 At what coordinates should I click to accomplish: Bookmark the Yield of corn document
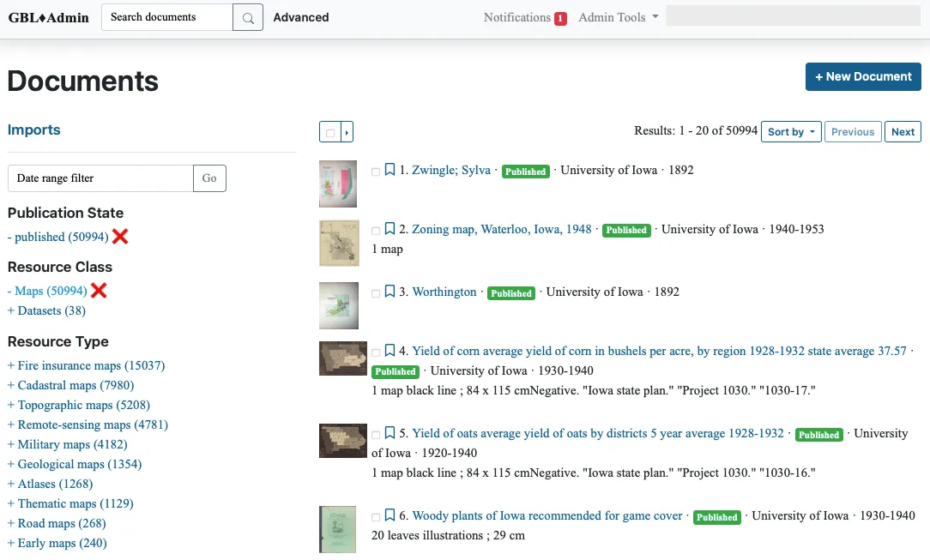(x=390, y=351)
